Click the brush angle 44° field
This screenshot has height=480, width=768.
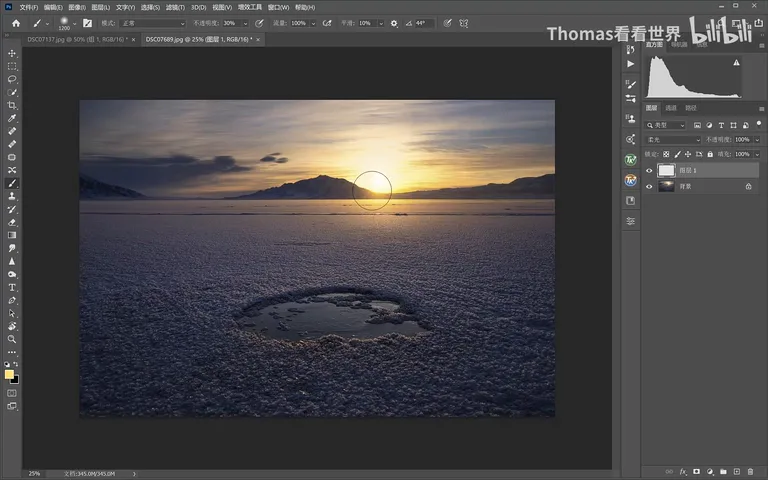click(x=424, y=23)
